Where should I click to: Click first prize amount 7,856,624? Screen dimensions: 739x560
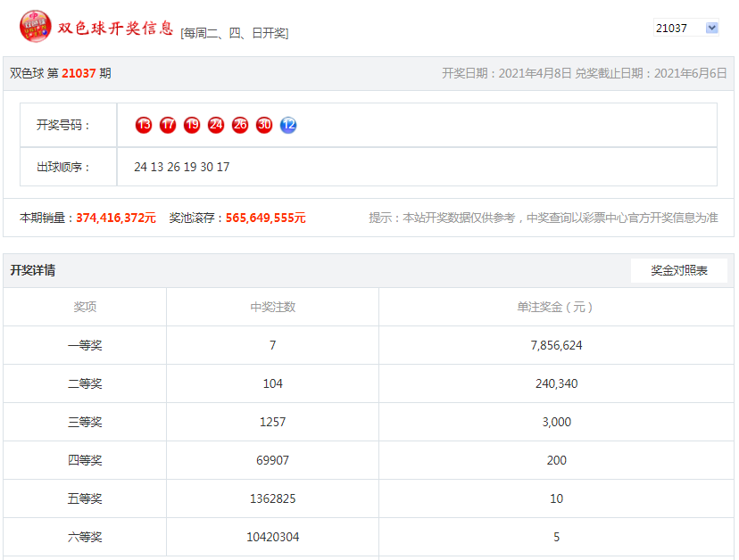click(557, 346)
